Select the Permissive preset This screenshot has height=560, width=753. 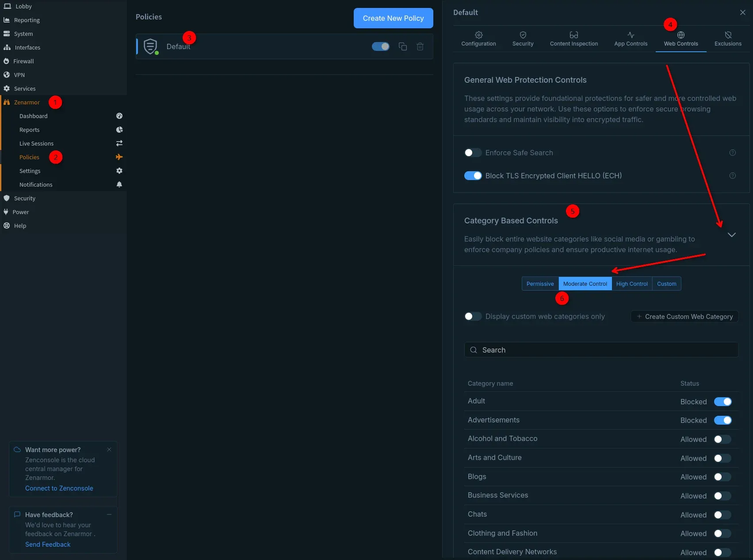[x=540, y=284]
